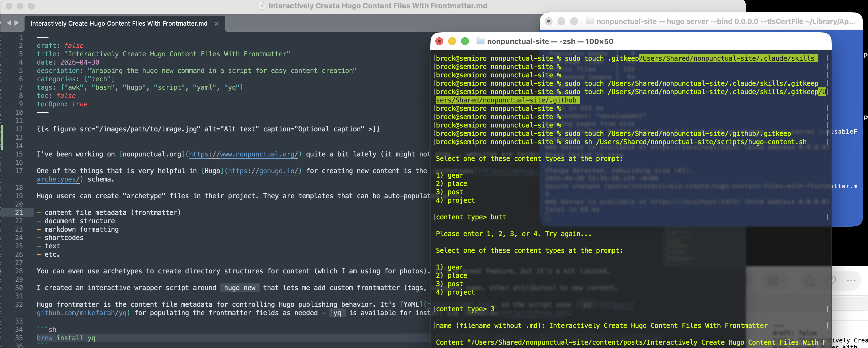
Task: Click the "name (filename without .md)" terminal prompt line
Action: pyautogui.click(x=602, y=326)
